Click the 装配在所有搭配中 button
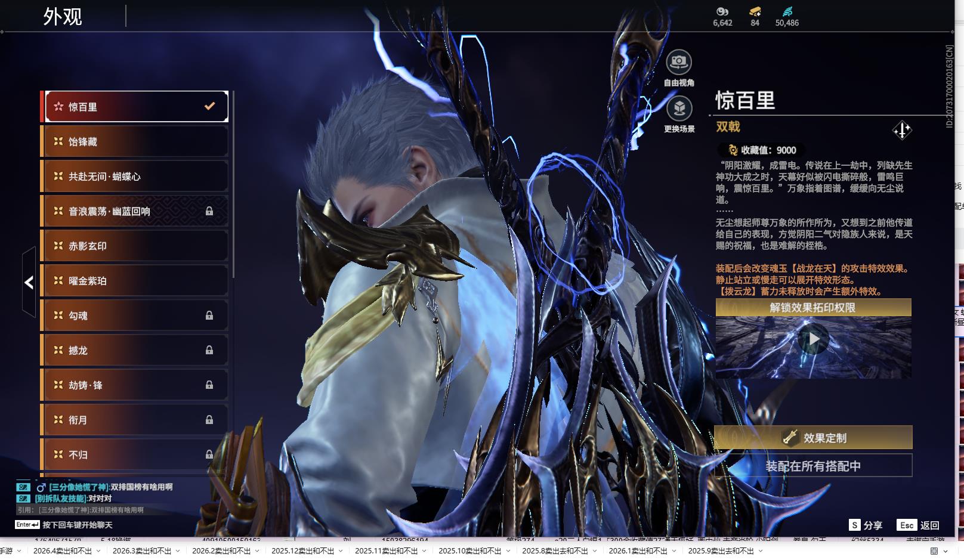The image size is (964, 560). [813, 466]
